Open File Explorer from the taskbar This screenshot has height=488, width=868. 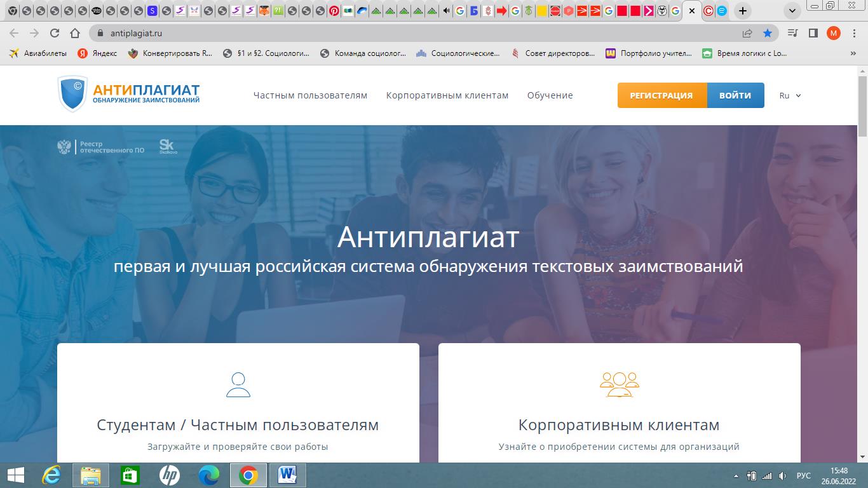pos(91,475)
